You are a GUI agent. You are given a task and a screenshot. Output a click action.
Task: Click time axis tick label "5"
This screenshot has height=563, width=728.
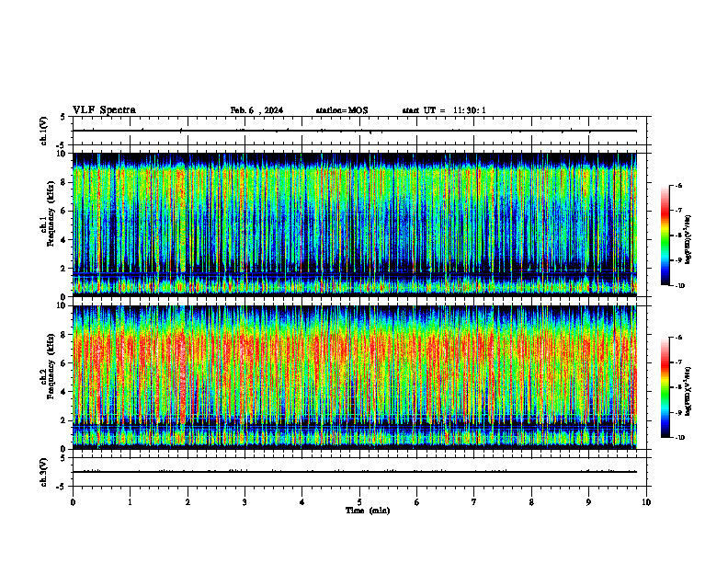(359, 502)
